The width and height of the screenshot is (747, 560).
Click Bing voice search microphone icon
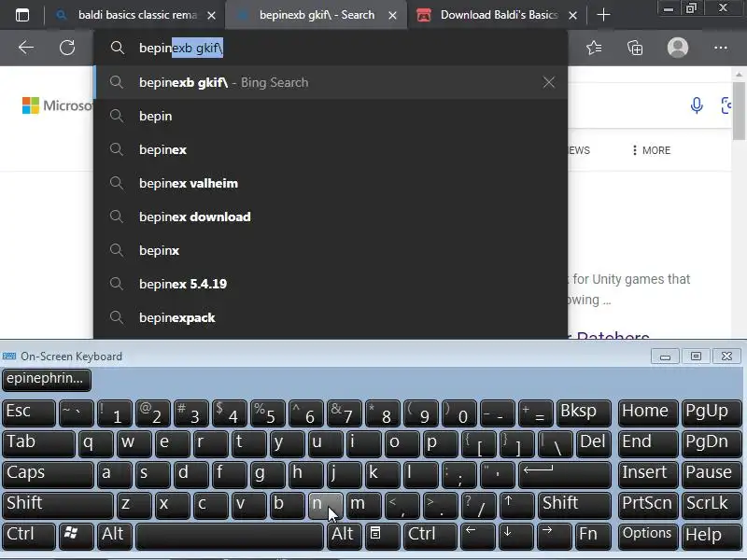[x=697, y=105]
